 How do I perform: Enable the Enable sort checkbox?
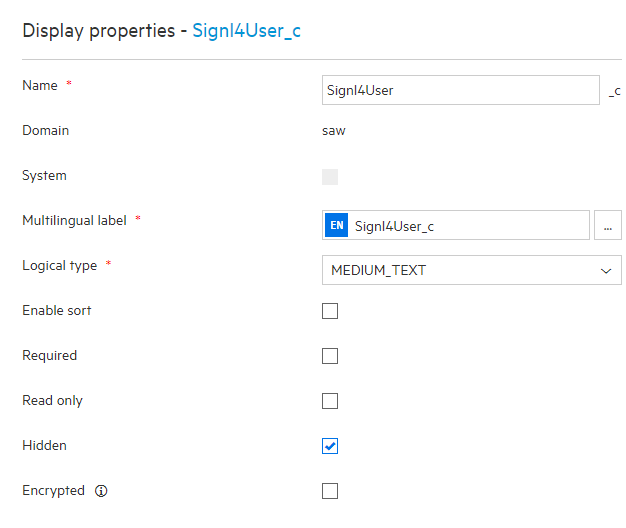pyautogui.click(x=330, y=311)
